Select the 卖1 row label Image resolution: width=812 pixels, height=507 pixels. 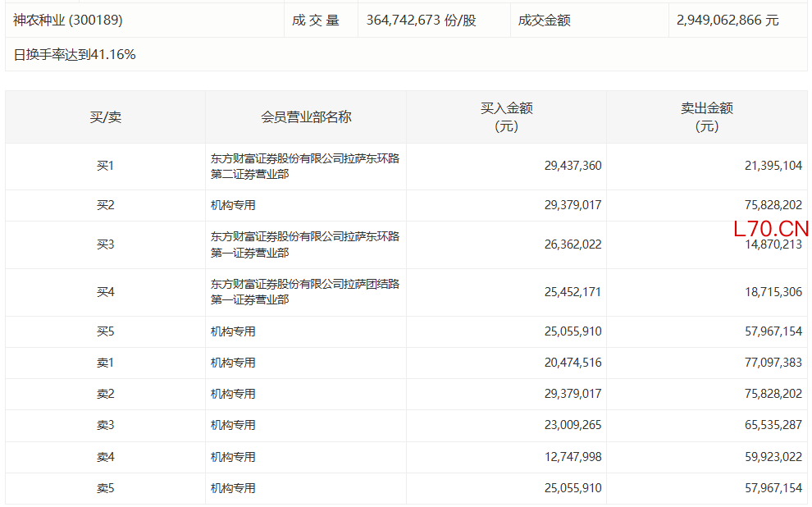[105, 362]
